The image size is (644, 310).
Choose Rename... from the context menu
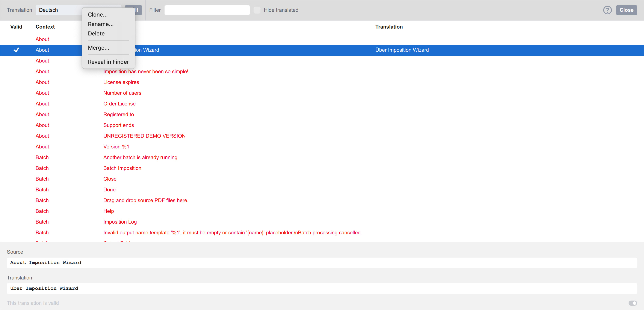pyautogui.click(x=100, y=24)
